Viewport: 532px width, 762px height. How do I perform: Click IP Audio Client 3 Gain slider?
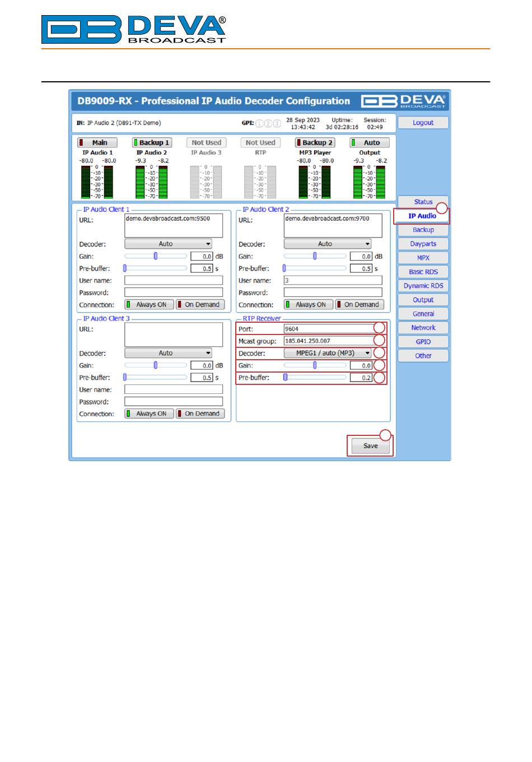click(156, 365)
